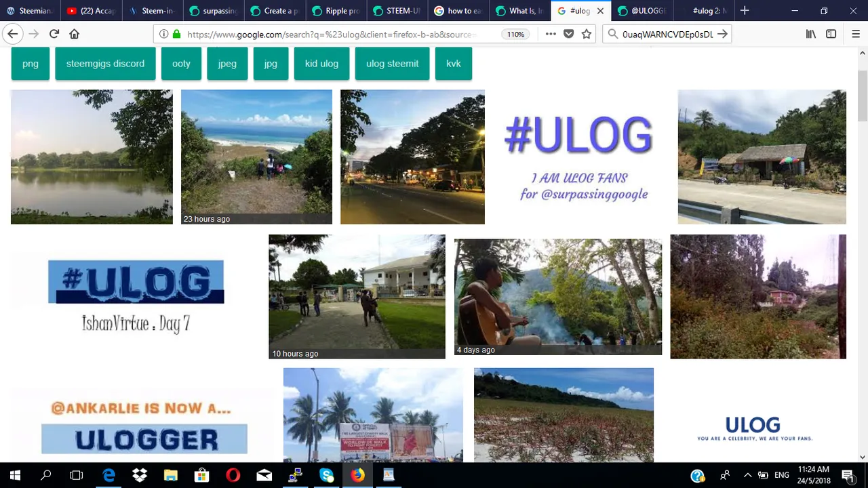Click the "ulog steemit" suggestion chip
The height and width of the screenshot is (488, 868).
(x=392, y=64)
